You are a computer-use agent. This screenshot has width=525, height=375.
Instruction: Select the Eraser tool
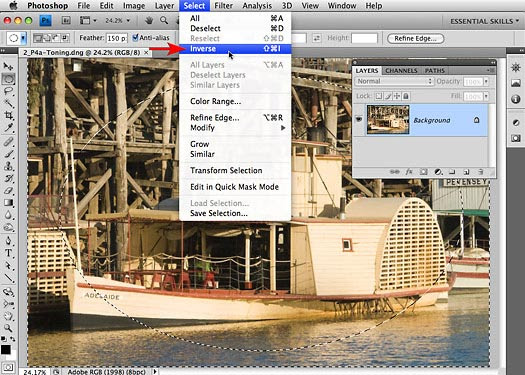point(8,191)
